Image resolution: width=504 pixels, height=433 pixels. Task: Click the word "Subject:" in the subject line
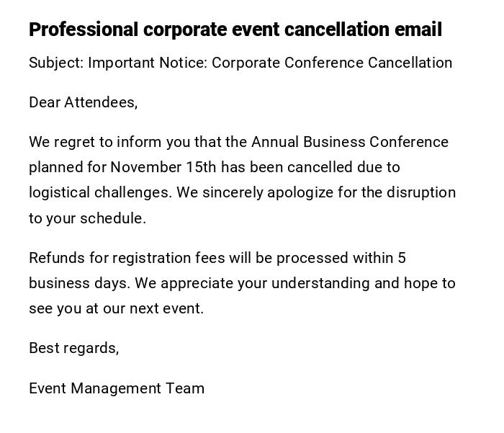[x=56, y=63]
